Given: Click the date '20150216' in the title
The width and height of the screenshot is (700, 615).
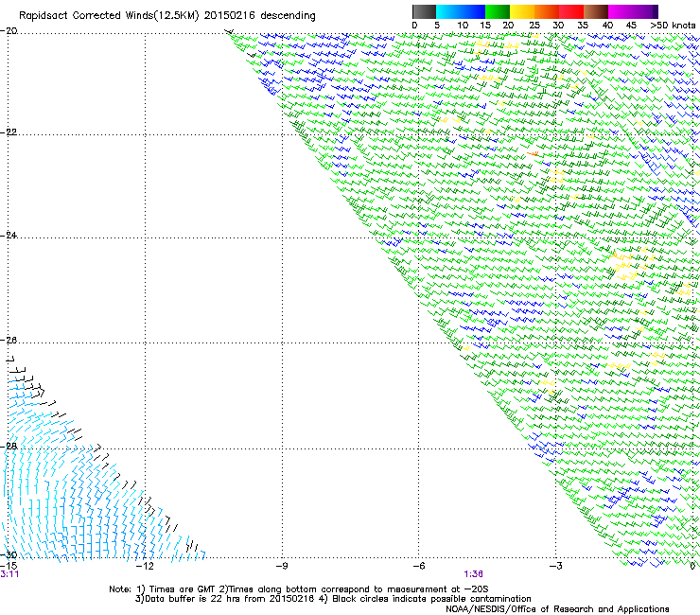Looking at the screenshot, I should coord(230,16).
